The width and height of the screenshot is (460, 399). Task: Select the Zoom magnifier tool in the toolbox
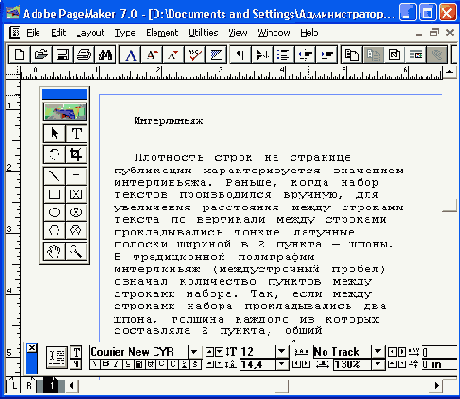click(76, 251)
